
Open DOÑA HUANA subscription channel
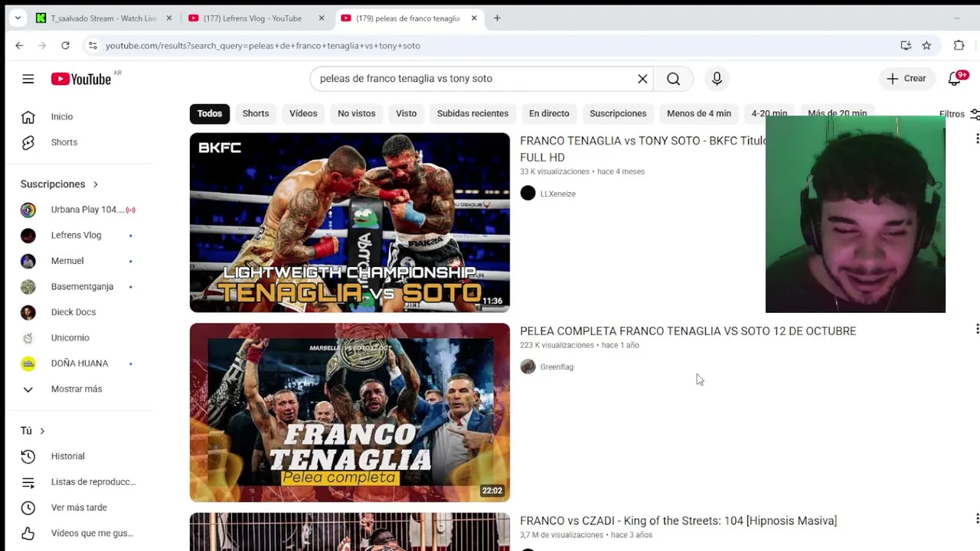tap(80, 364)
